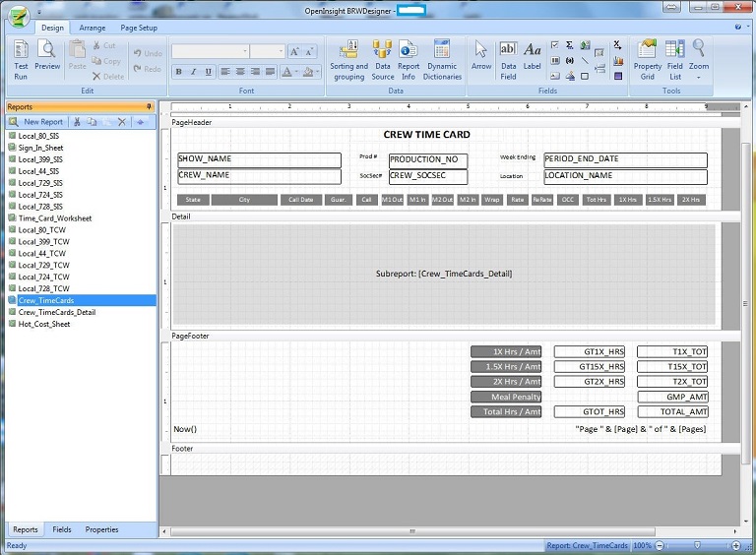Toggle align text left
The width and height of the screenshot is (756, 555).
225,72
